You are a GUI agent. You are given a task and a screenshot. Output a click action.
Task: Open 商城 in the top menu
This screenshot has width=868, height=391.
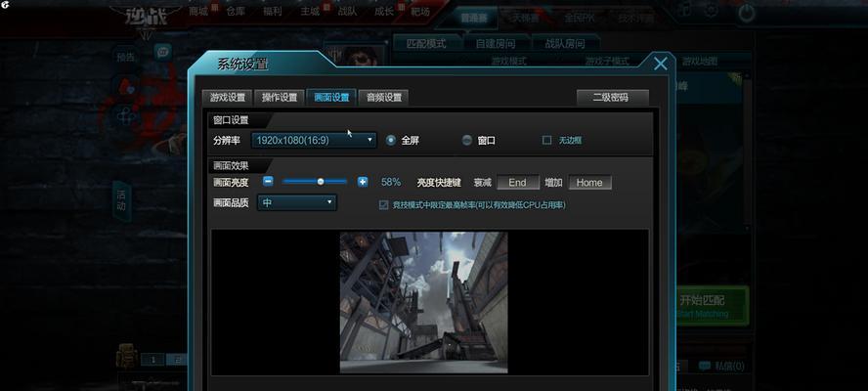coord(198,11)
